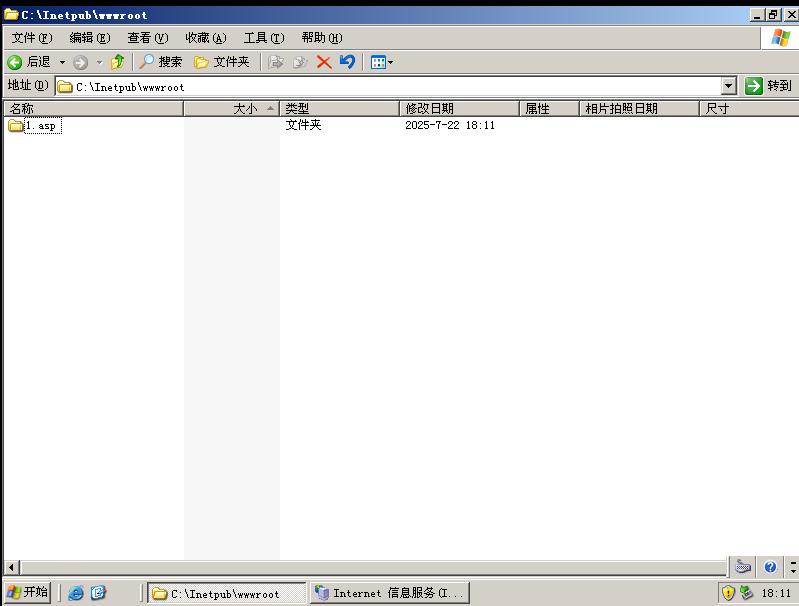Viewport: 799px width, 606px height.
Task: Go up one folder level icon
Action: [118, 62]
